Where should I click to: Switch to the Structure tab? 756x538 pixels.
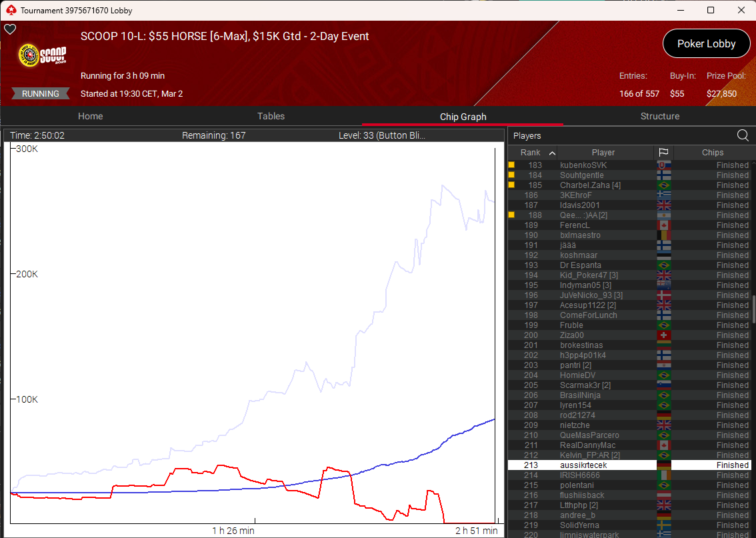tap(660, 116)
